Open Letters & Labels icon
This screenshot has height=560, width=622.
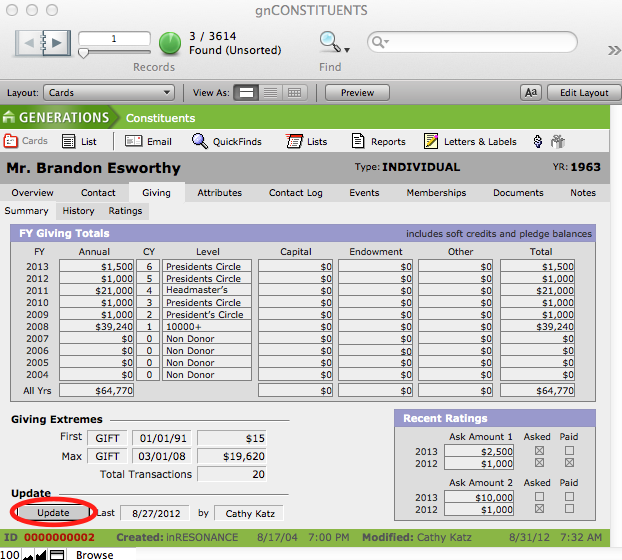(x=431, y=142)
